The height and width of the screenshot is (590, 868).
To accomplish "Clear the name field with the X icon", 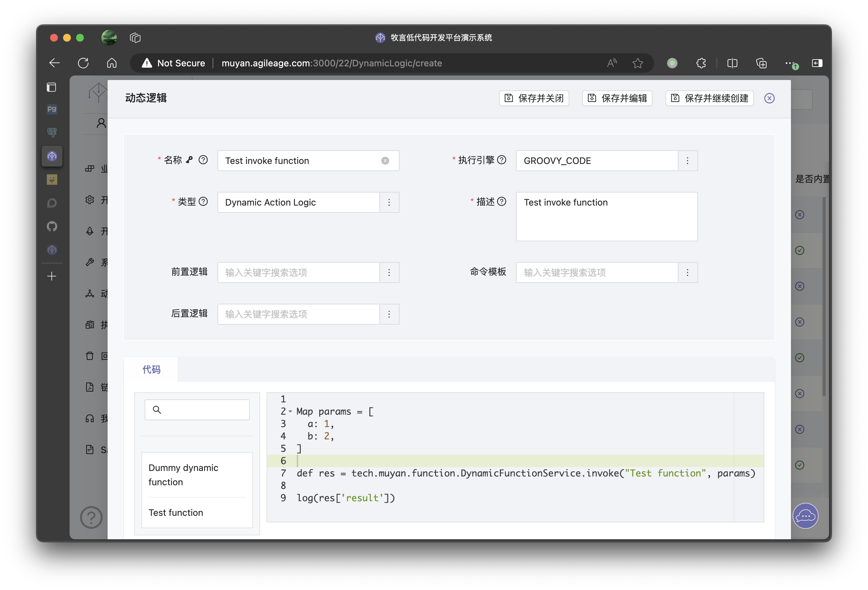I will pyautogui.click(x=385, y=161).
